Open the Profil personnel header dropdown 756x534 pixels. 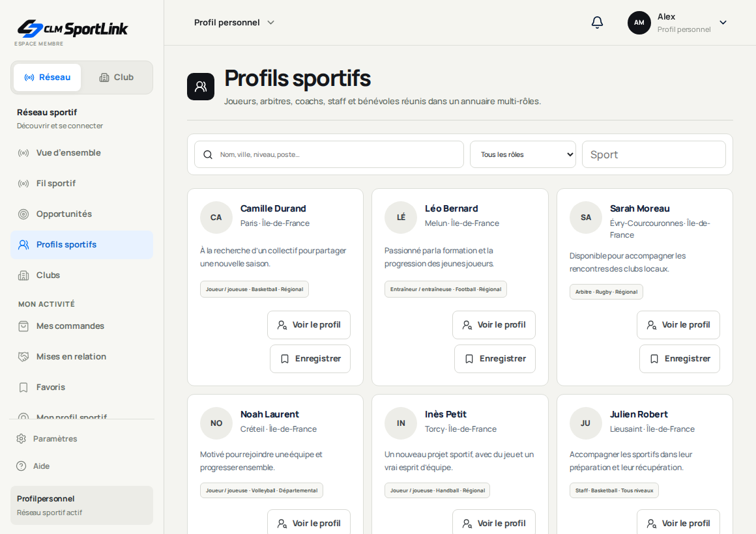(x=234, y=23)
